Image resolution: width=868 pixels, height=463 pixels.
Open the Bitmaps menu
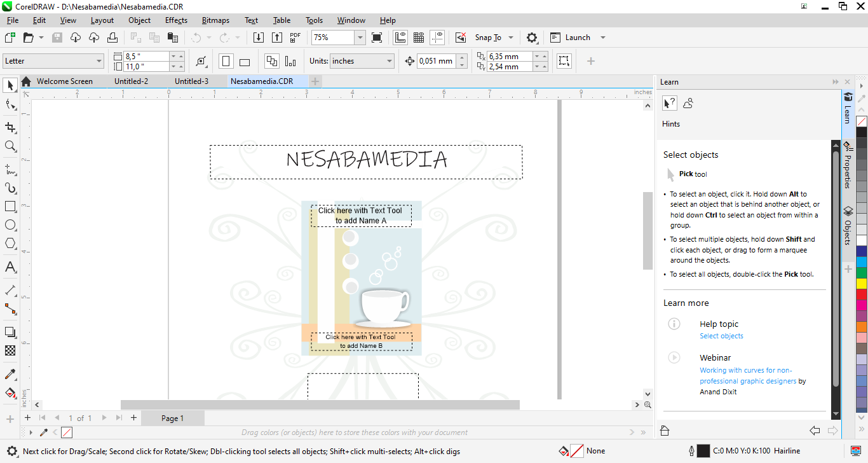(x=215, y=20)
